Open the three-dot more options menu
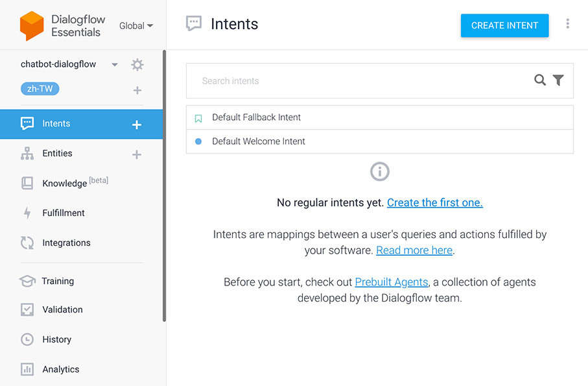 (568, 23)
